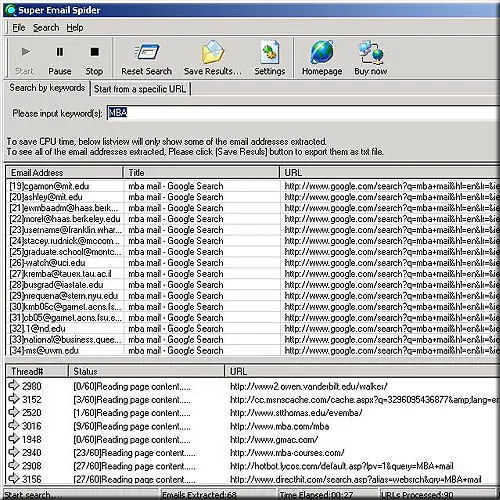Select row [22]morel@haas.berkeley.edu

coord(252,219)
